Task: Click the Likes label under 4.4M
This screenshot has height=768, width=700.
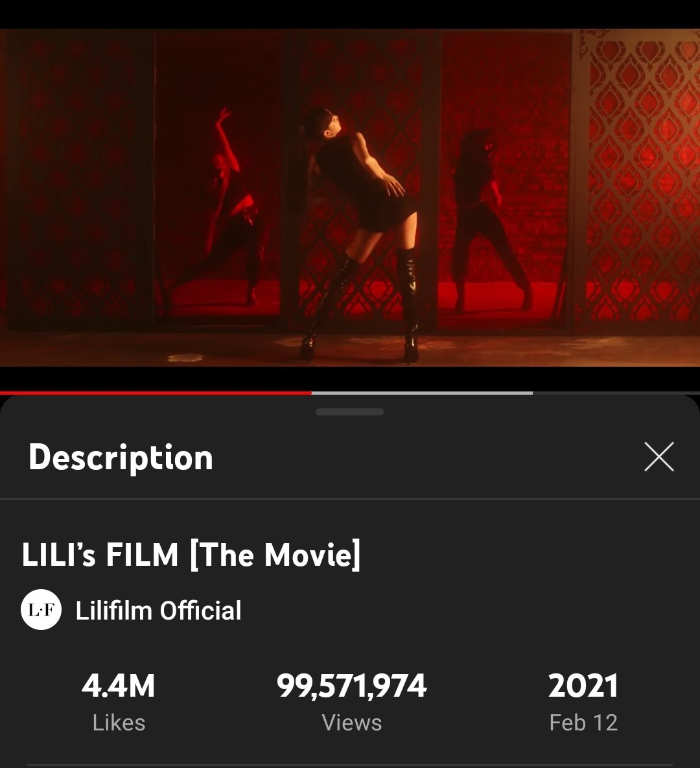Action: (119, 723)
